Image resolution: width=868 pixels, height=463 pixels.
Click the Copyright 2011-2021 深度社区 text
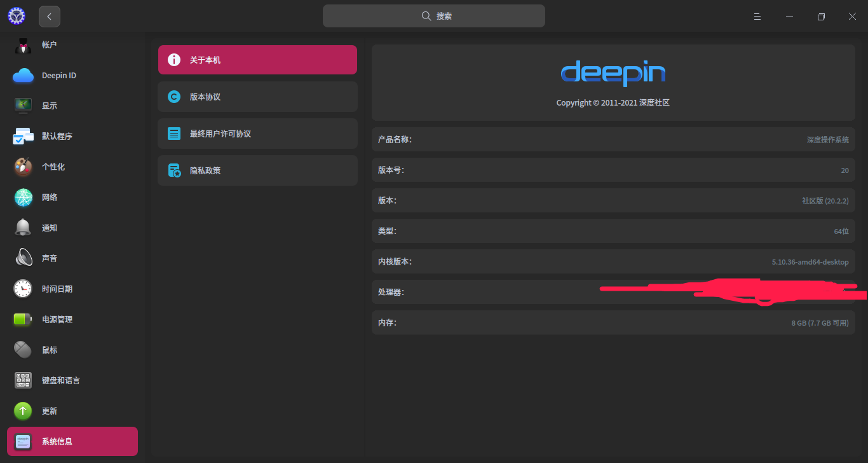(613, 103)
